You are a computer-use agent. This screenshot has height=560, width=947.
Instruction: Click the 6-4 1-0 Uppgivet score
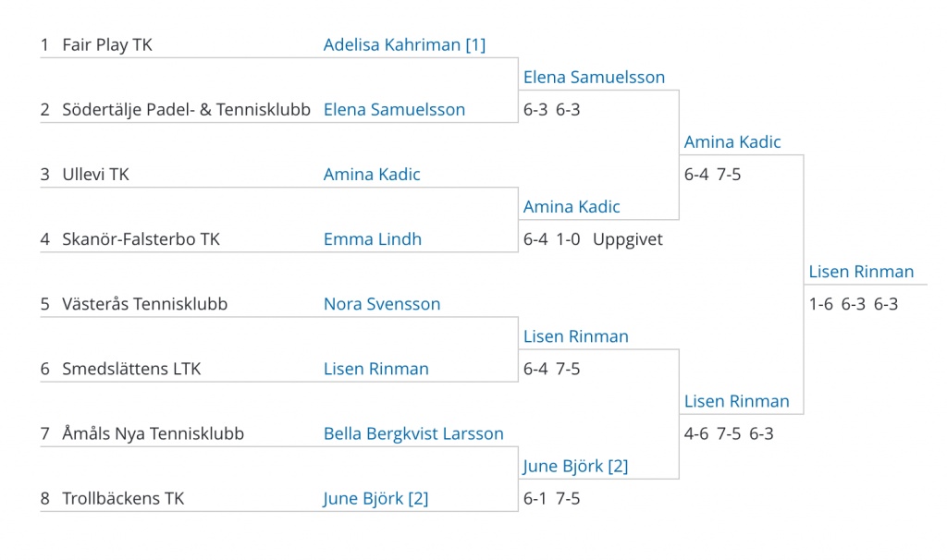tap(593, 239)
